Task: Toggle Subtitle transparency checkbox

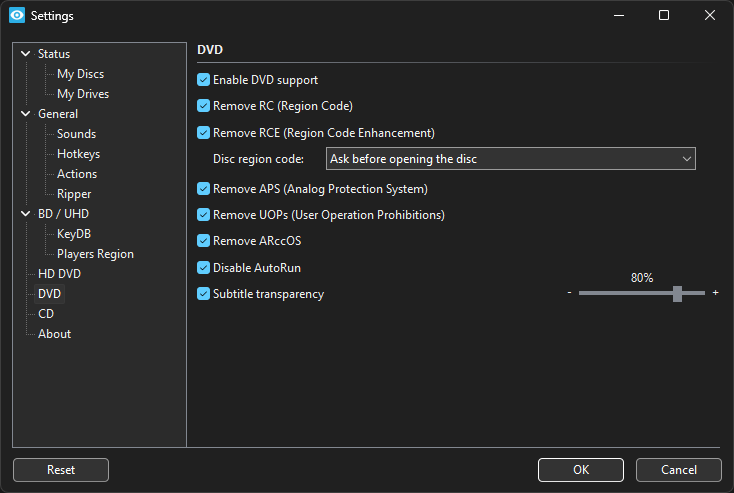Action: coord(204,294)
